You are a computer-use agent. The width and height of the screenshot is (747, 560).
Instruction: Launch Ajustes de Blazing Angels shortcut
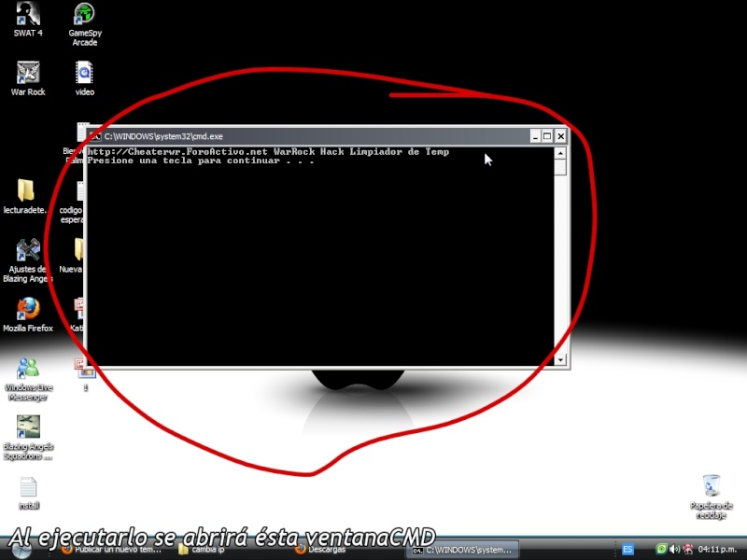pos(28,260)
